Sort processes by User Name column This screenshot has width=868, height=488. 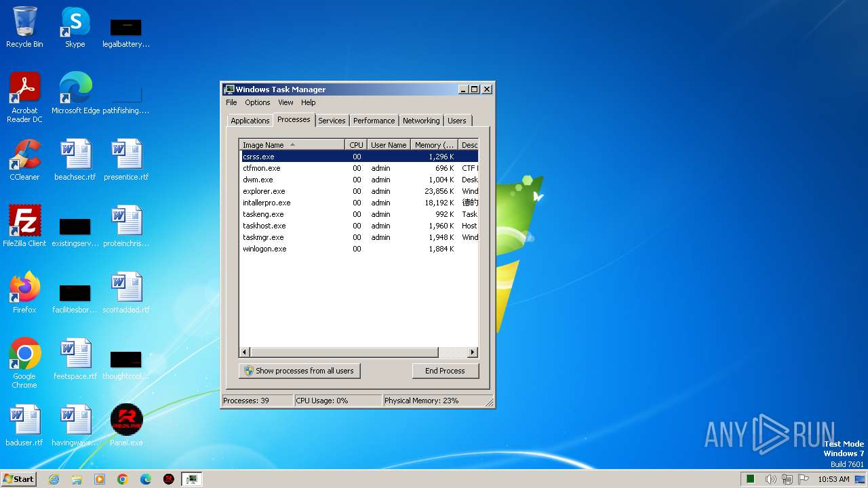[x=389, y=144]
